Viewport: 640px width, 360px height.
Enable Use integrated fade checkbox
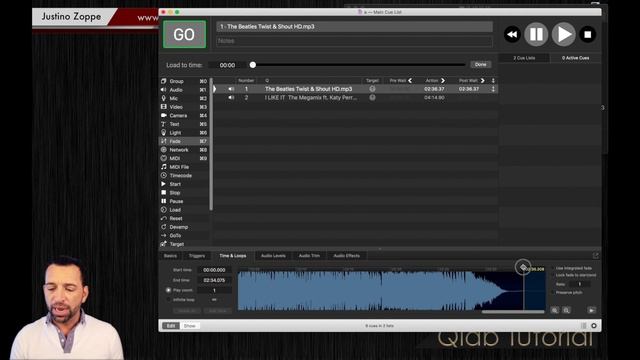(553, 268)
